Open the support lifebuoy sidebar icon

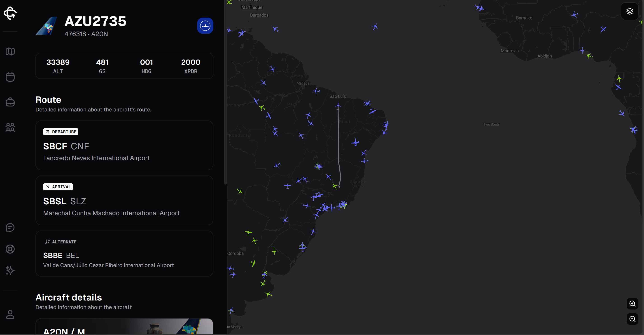click(10, 249)
